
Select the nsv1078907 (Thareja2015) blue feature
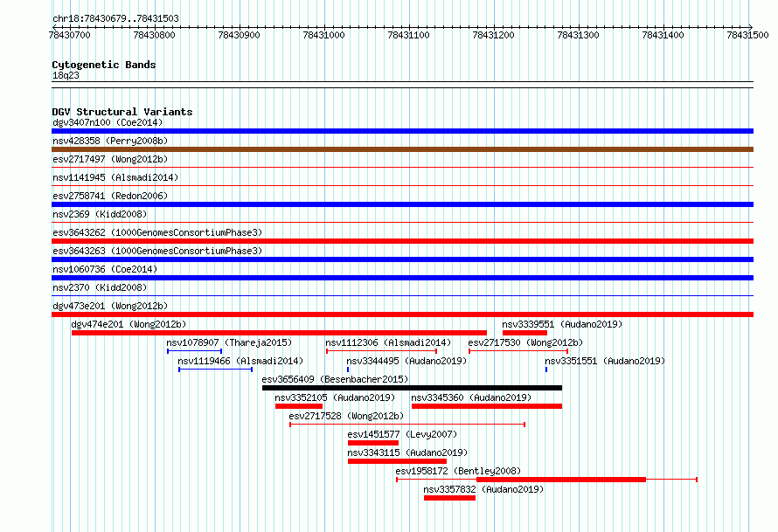click(x=194, y=351)
